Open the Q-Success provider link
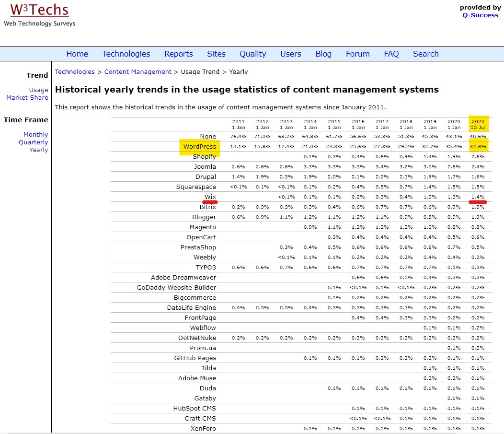 pyautogui.click(x=480, y=15)
